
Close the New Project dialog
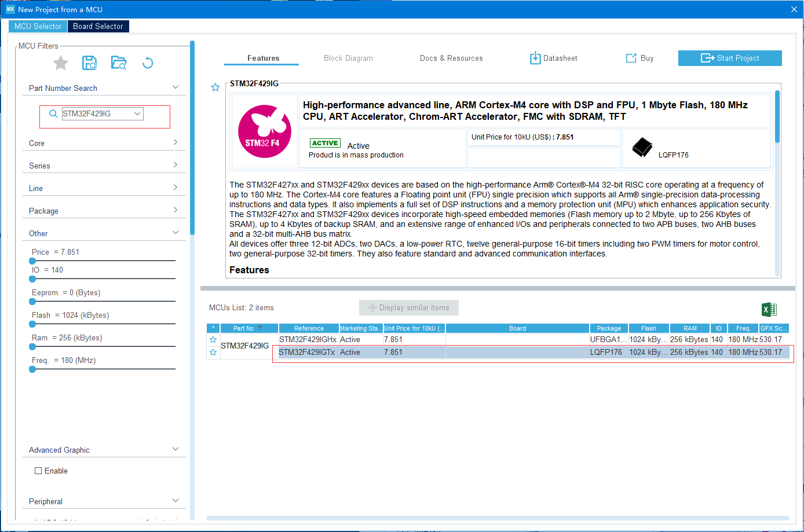point(794,9)
